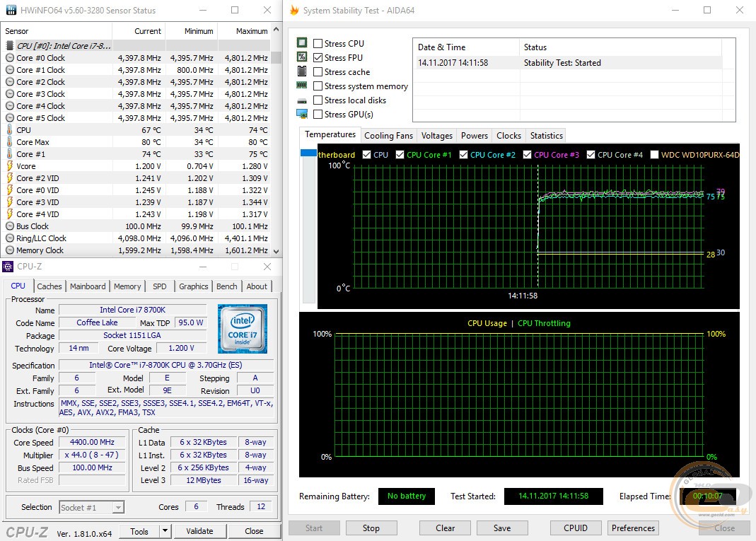Click the lightning icon beside Vcore

tap(10, 166)
